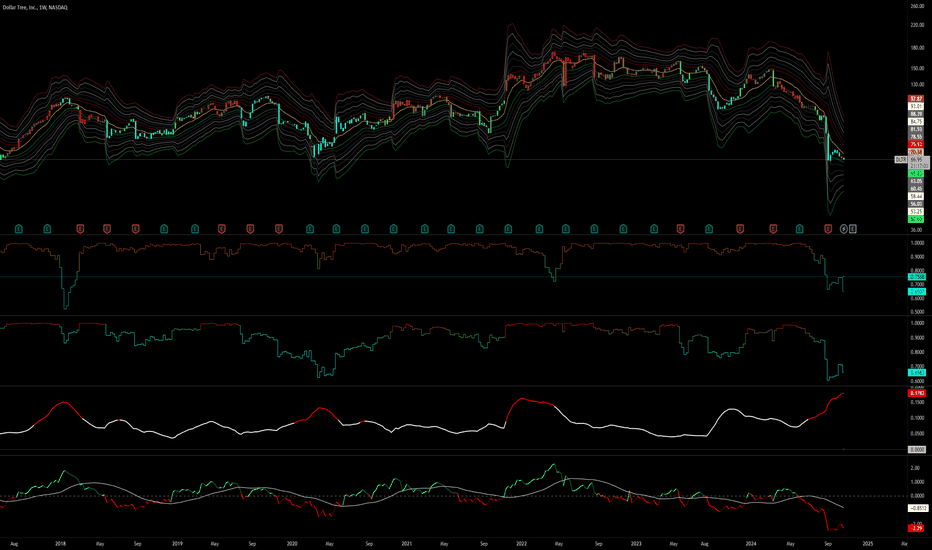Click the 36.00 price axis label
Image resolution: width=932 pixels, height=550 pixels.
pyautogui.click(x=916, y=230)
